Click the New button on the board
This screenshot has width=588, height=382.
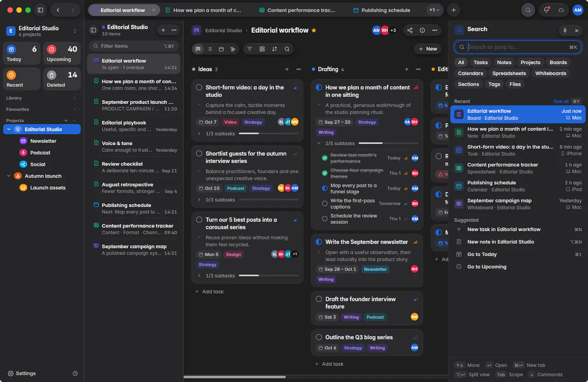(x=428, y=49)
